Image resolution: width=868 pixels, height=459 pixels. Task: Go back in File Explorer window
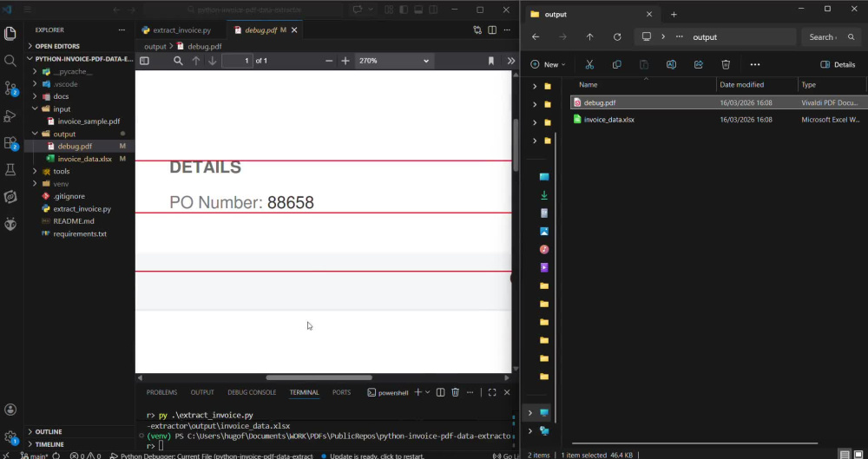coord(536,37)
